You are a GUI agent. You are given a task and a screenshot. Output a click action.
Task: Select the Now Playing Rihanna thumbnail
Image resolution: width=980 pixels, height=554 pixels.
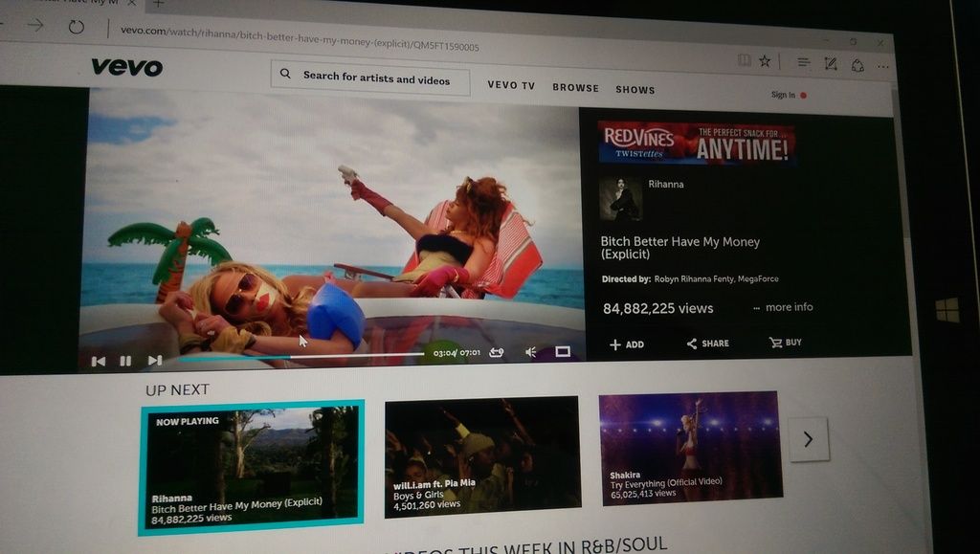click(x=252, y=467)
